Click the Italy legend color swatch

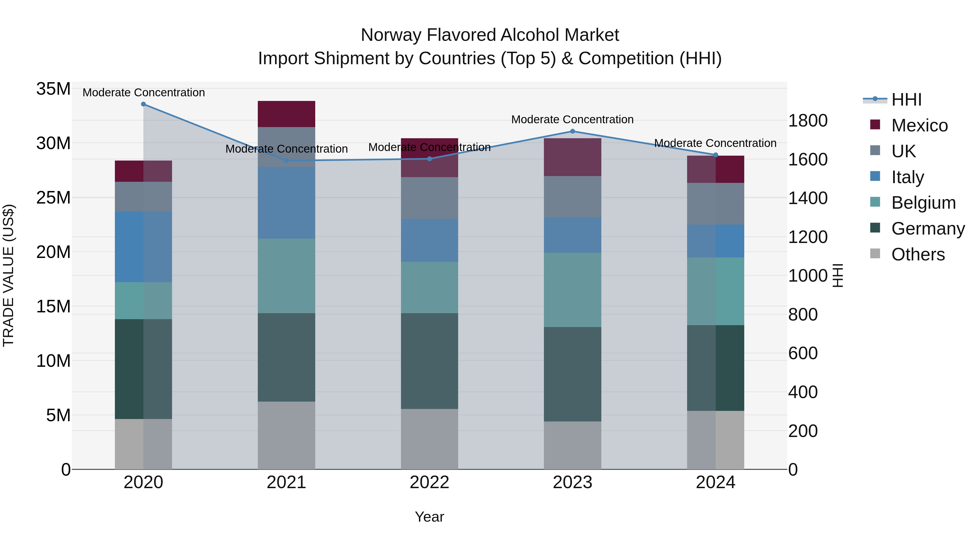(x=875, y=176)
